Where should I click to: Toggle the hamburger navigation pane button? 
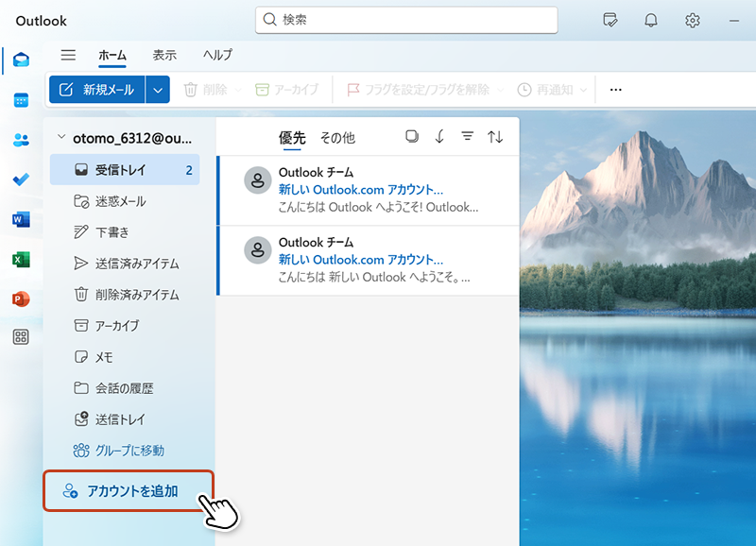click(68, 55)
